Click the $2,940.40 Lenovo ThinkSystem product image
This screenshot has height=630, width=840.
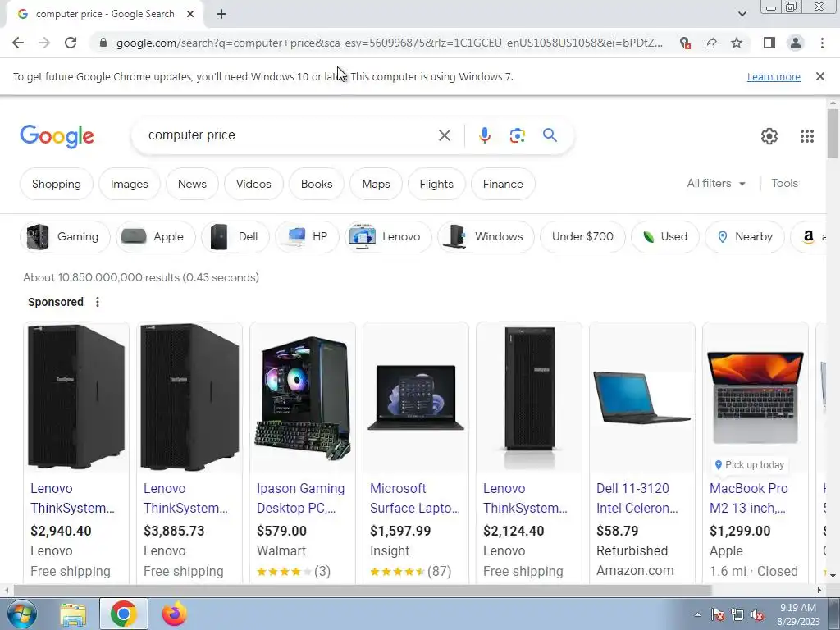click(76, 396)
